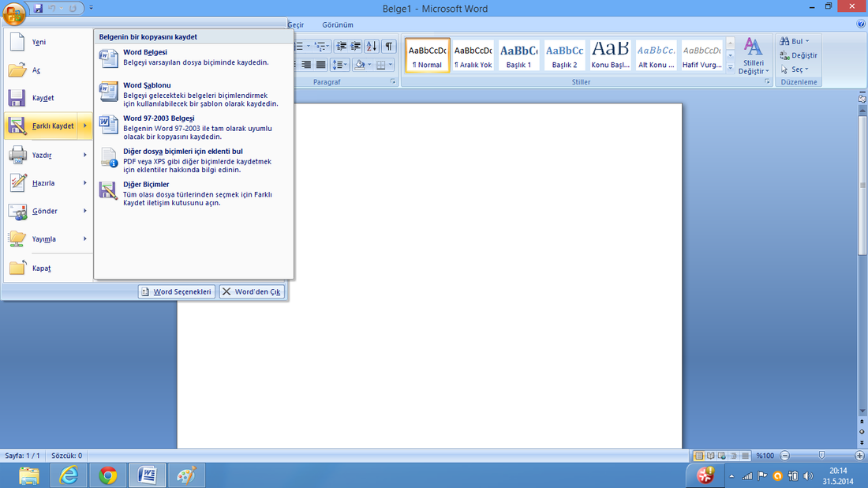868x488 pixels.
Task: Expand the styles gallery More arrow
Action: [730, 68]
